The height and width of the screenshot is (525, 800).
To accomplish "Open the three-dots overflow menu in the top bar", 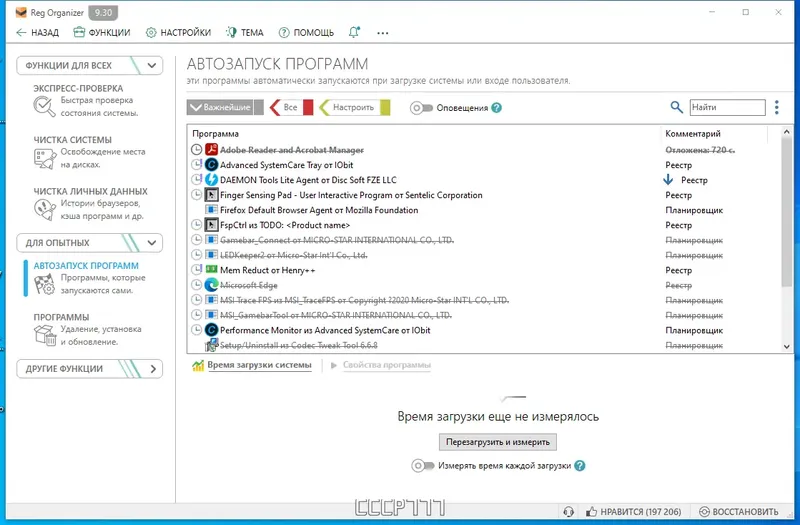I will (383, 33).
